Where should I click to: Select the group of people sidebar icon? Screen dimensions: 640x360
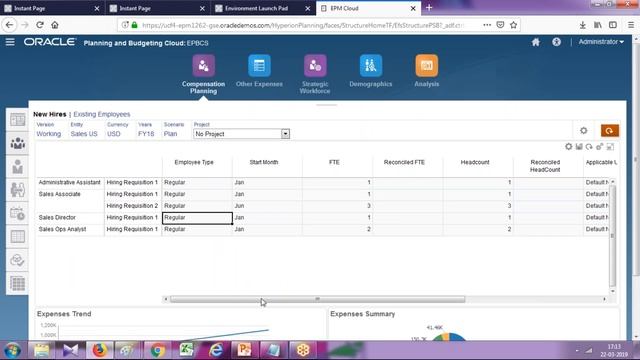point(18,143)
